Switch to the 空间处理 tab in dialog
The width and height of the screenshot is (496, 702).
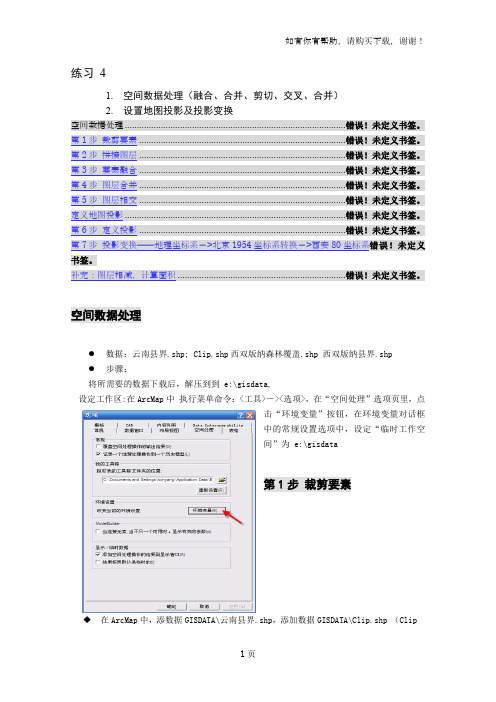tap(205, 430)
